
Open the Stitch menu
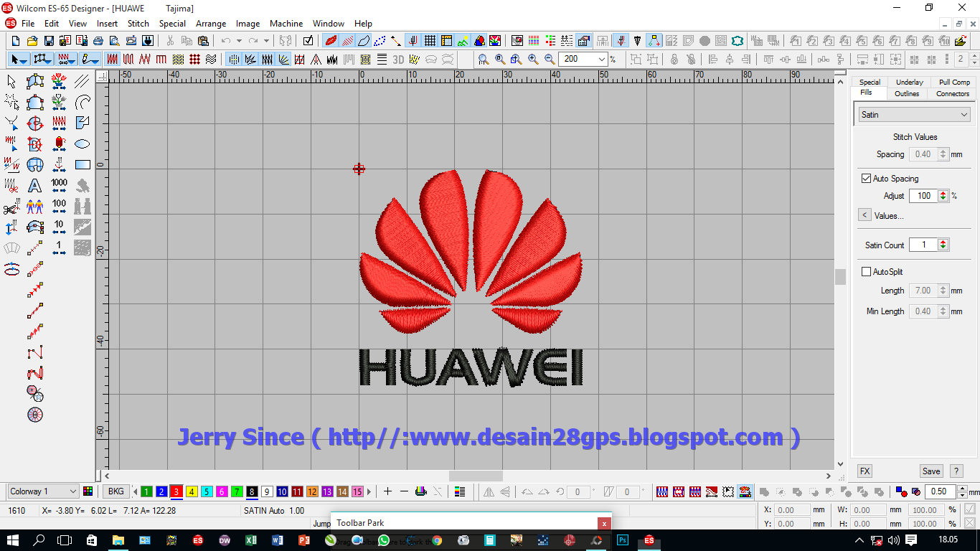138,24
